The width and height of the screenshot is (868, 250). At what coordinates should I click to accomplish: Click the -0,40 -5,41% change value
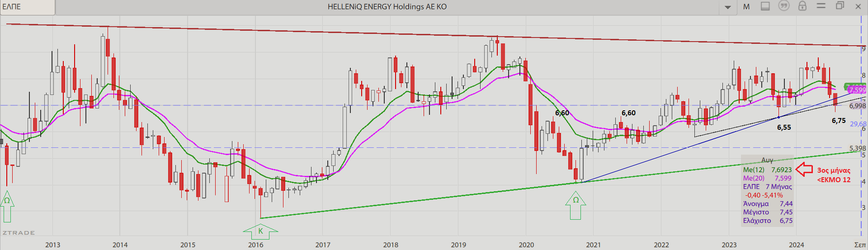[x=764, y=195]
